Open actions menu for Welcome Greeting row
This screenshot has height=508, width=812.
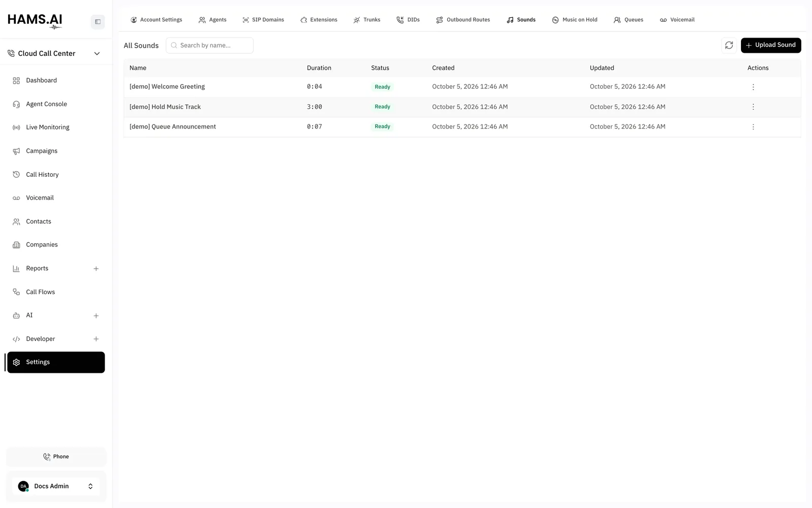tap(753, 87)
